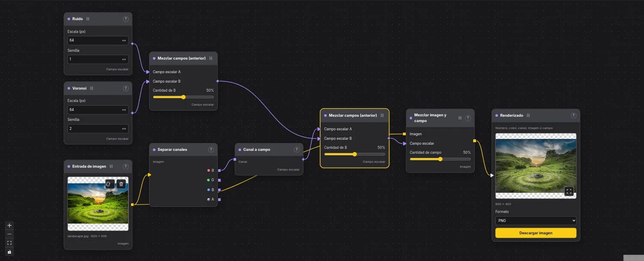Click the Semilla field in Ruido

tap(98, 59)
